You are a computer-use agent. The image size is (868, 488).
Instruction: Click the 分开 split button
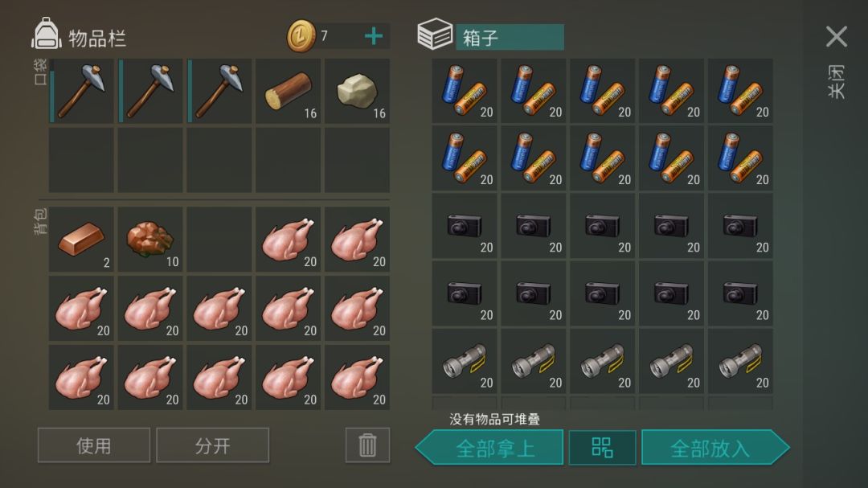(212, 445)
